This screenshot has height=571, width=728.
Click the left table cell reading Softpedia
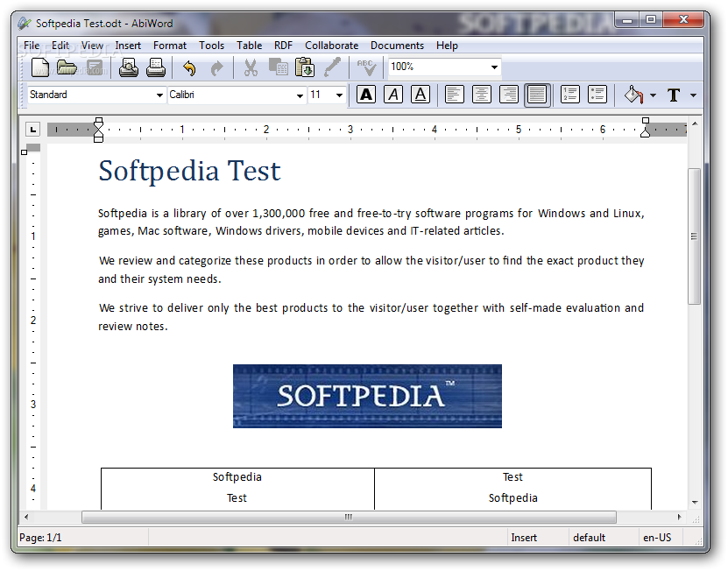click(x=237, y=477)
